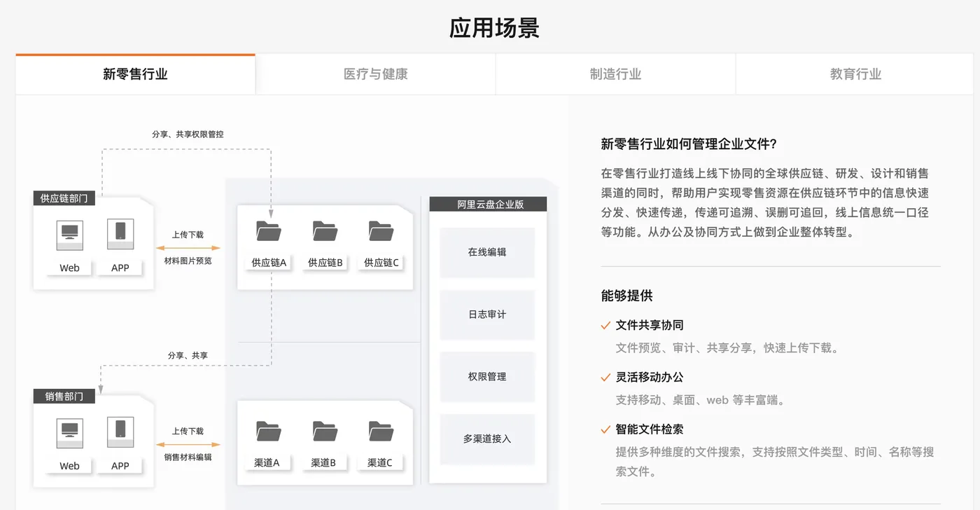This screenshot has width=980, height=510.
Task: Click the 日志审计 button
Action: [487, 315]
